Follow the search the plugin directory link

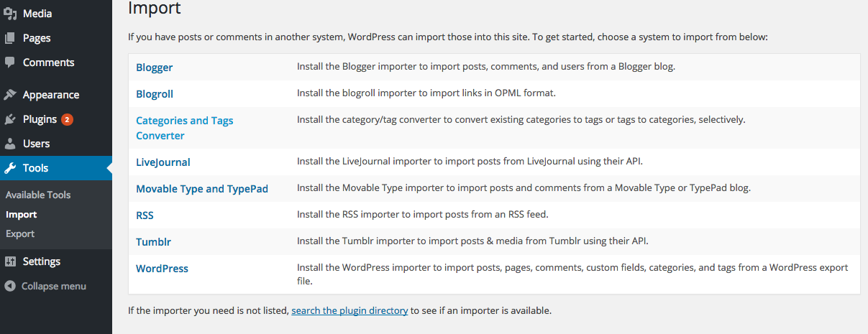[350, 311]
